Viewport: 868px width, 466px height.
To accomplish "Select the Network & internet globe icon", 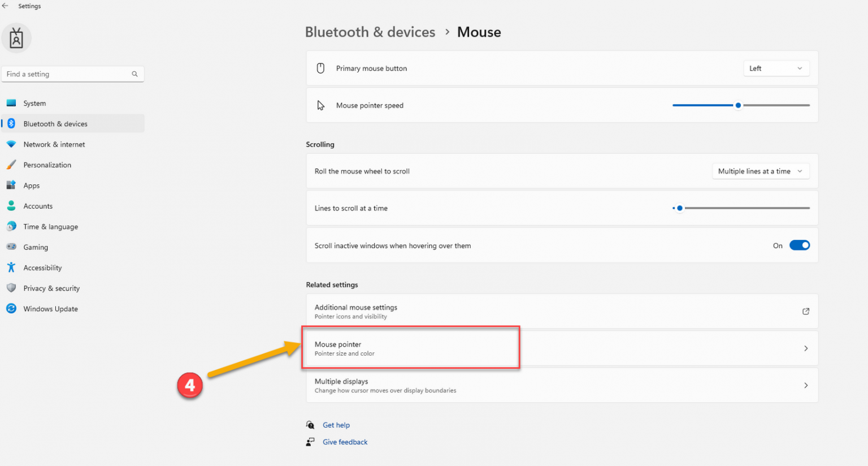I will (12, 144).
